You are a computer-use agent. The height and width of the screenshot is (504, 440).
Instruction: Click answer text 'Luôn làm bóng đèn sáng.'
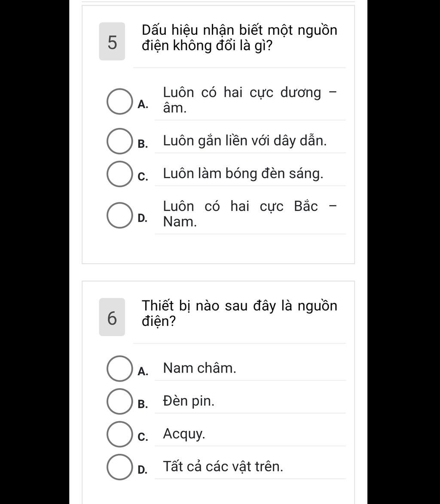243,173
